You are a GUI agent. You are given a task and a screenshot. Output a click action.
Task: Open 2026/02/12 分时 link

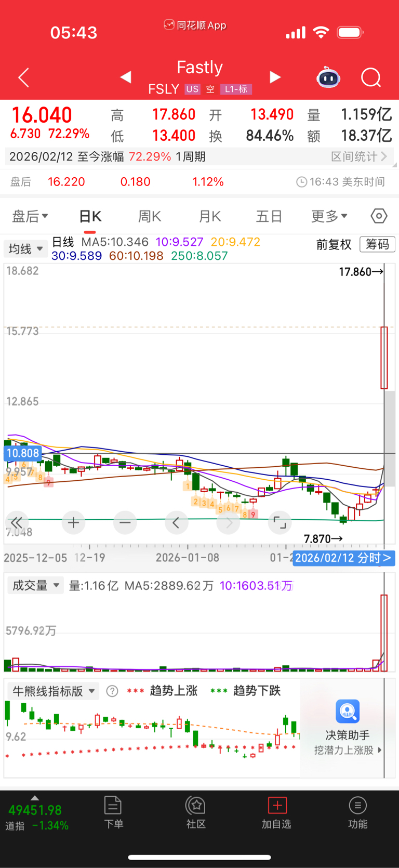pyautogui.click(x=343, y=558)
